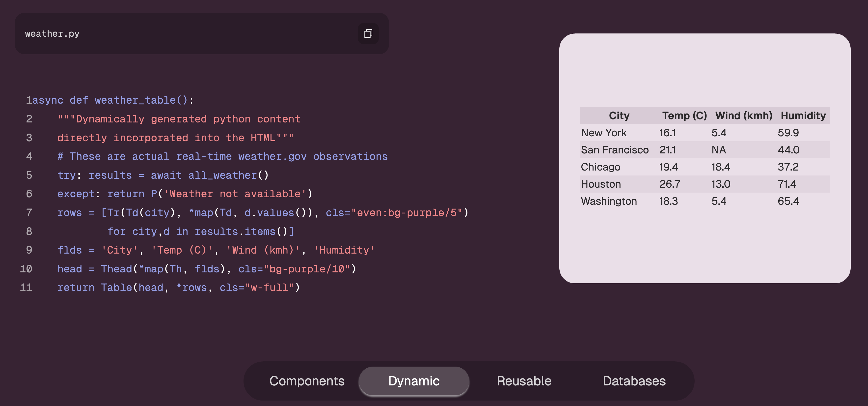
Task: Click the San Francisco city cell
Action: point(614,150)
